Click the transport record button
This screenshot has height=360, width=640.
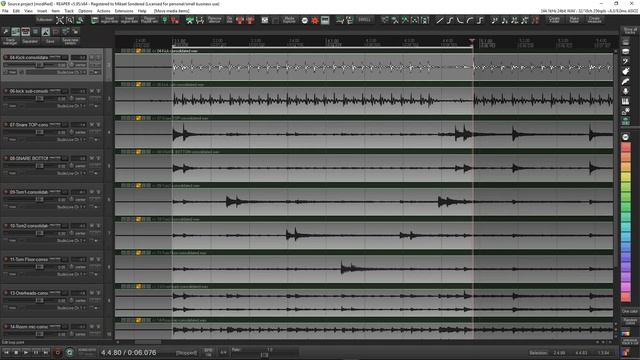coord(57,352)
